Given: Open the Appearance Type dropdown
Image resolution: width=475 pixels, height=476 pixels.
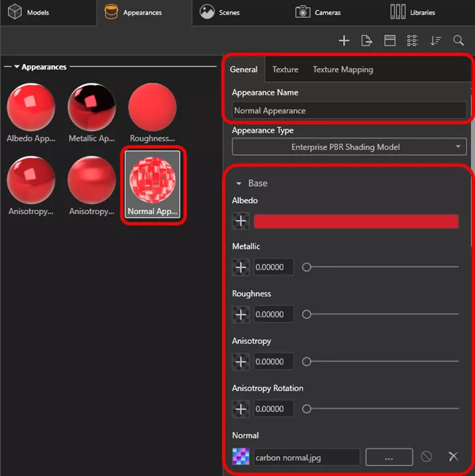Looking at the screenshot, I should coord(349,147).
